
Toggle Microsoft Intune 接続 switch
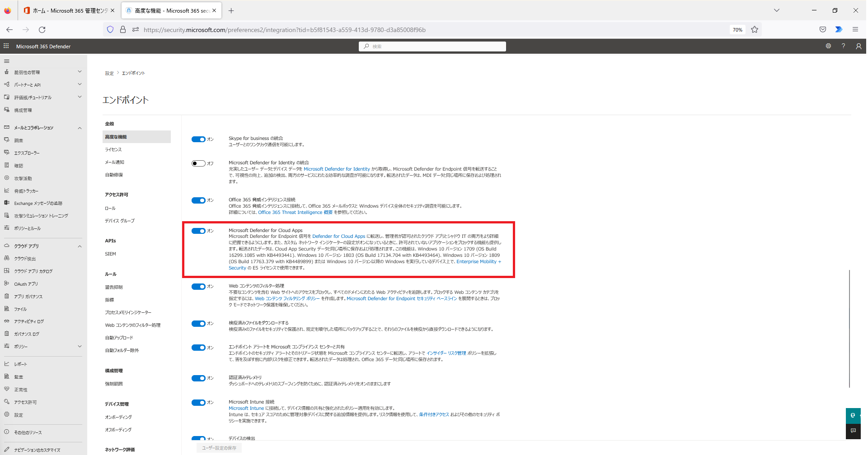pyautogui.click(x=198, y=403)
